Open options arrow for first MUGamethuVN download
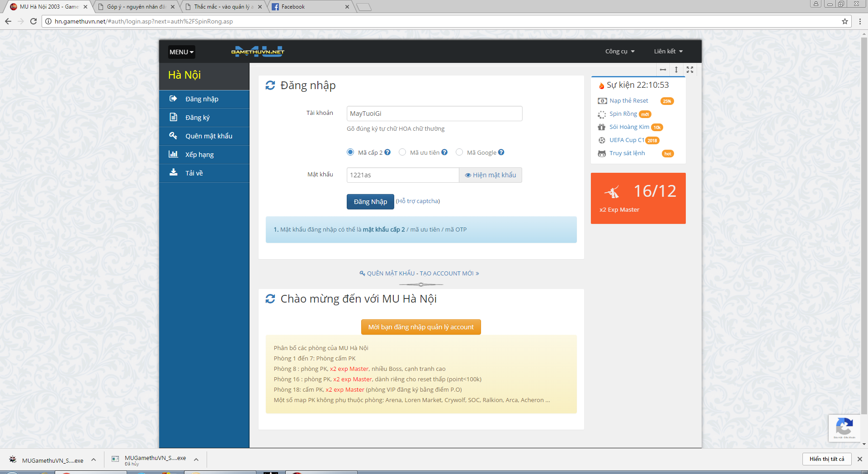Viewport: 868px width, 474px height. tap(94, 460)
